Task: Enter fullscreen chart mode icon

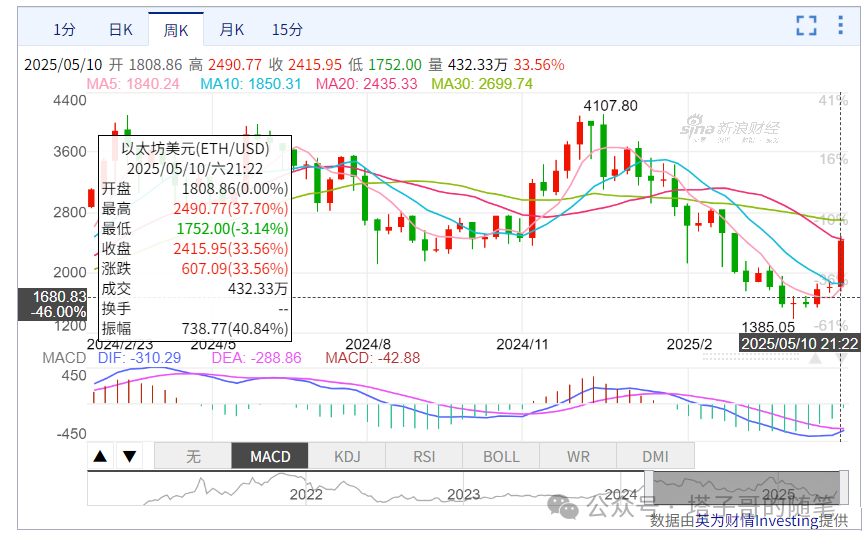Action: click(806, 26)
